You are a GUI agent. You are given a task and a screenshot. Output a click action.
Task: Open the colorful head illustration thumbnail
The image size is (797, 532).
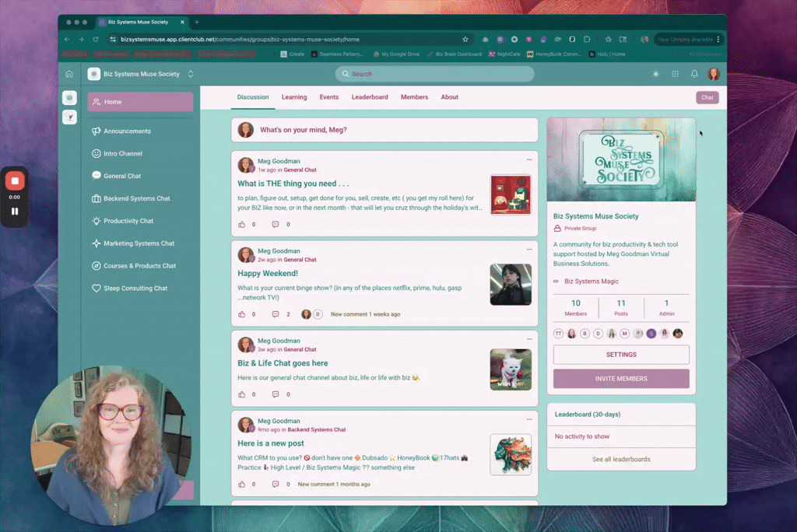click(x=511, y=455)
